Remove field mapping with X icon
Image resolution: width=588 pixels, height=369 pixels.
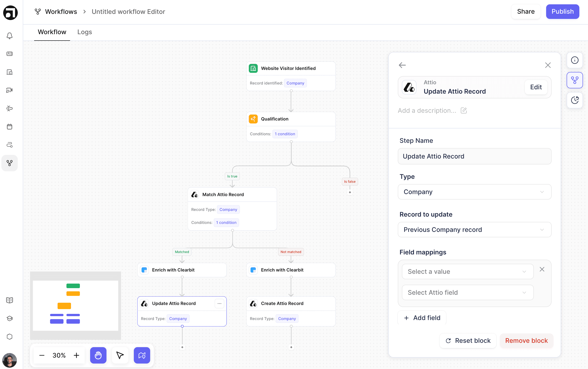coord(542,269)
